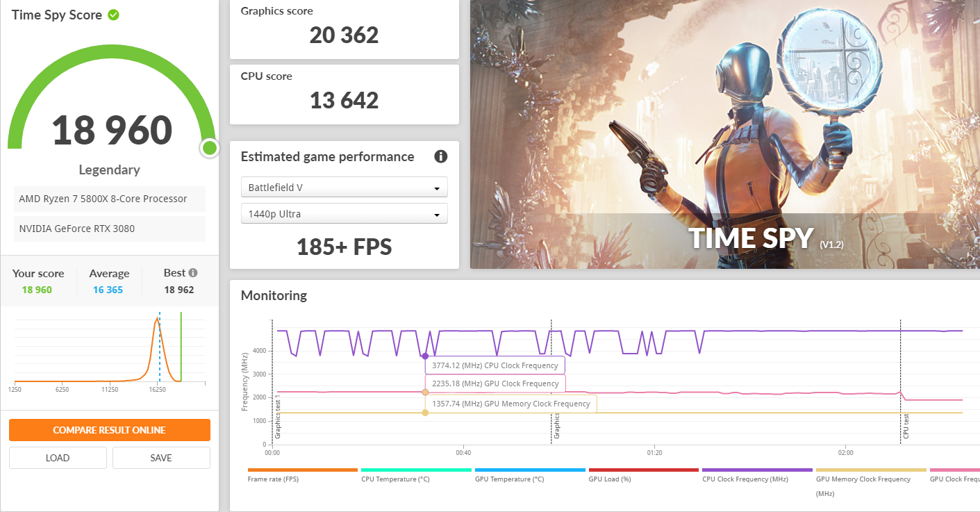
Task: Click the 2235.18 MHz GPU Clock Frequency tooltip
Action: [x=495, y=383]
